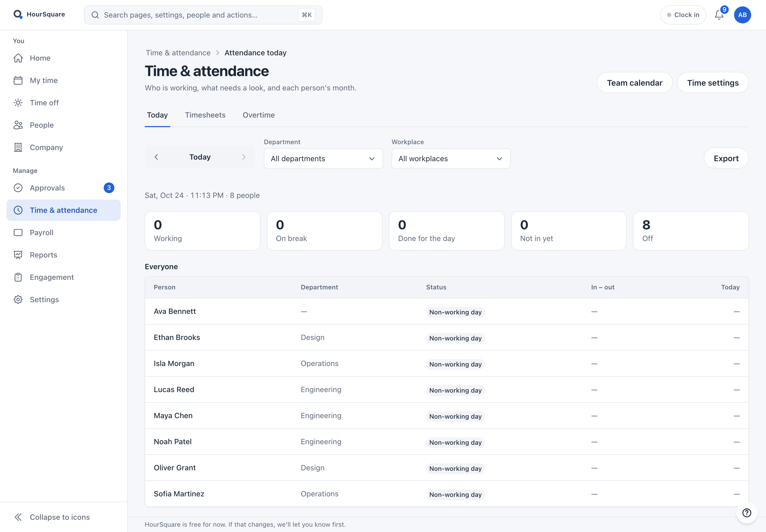Click the Time & attendance clock icon
Viewport: 766px width, 532px height.
coord(18,210)
